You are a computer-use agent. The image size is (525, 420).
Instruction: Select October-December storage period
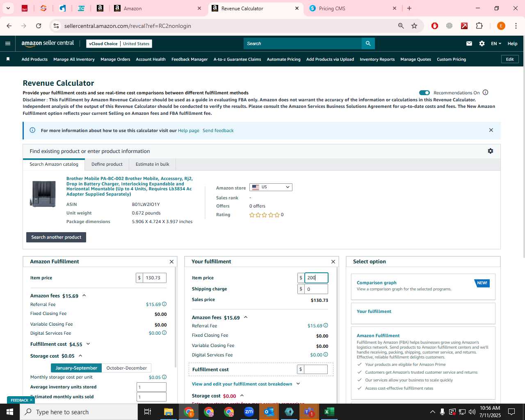click(126, 368)
